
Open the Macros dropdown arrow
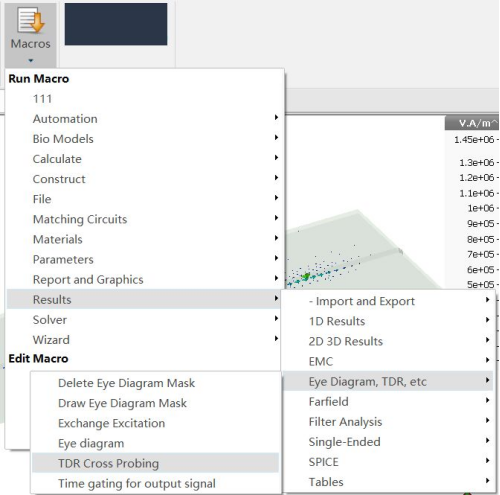pyautogui.click(x=31, y=61)
